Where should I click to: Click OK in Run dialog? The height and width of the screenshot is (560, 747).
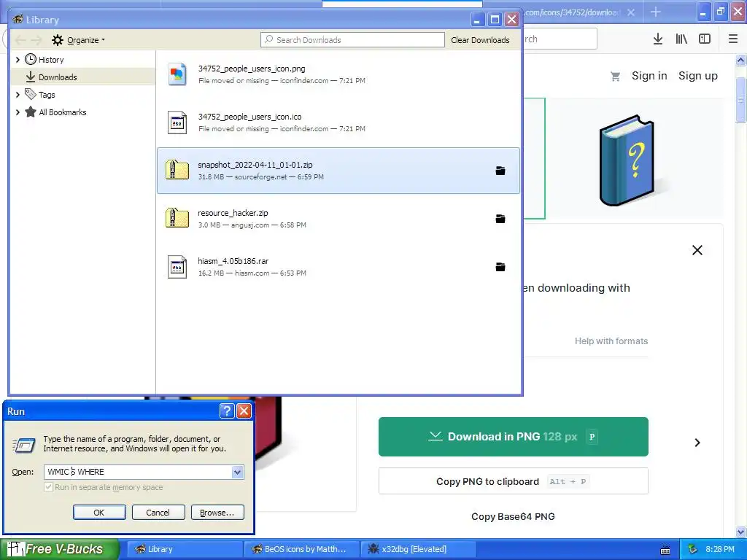point(99,513)
